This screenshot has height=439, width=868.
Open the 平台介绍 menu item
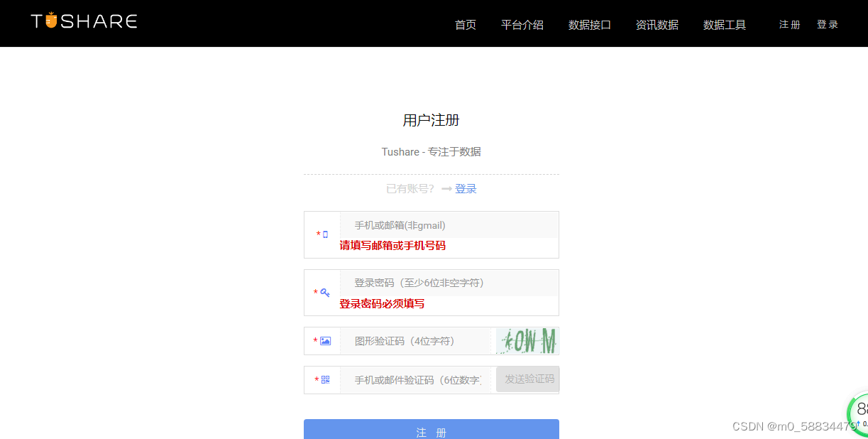coord(522,24)
